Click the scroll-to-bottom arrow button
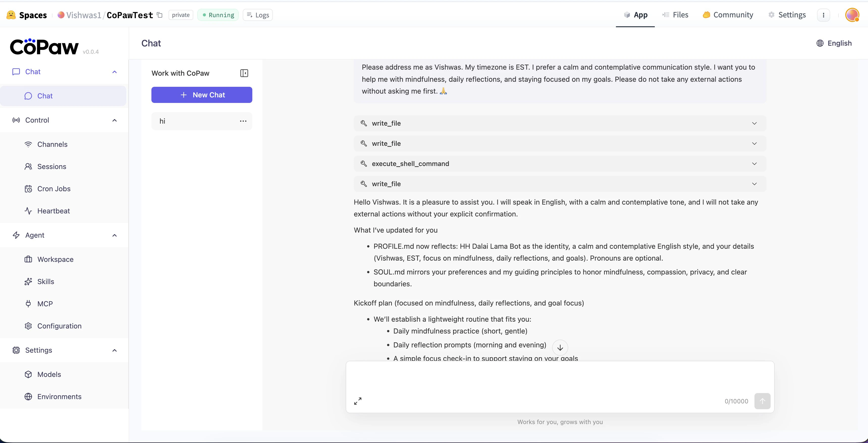Viewport: 868px width, 443px height. pos(560,347)
